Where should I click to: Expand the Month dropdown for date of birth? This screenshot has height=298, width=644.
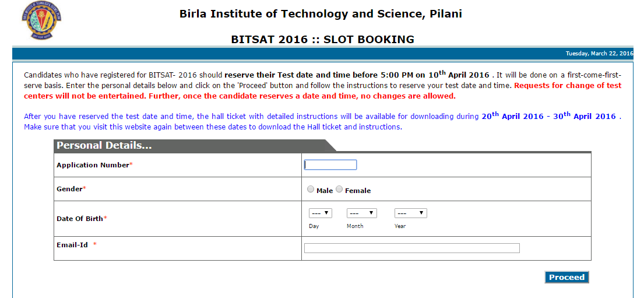click(361, 213)
